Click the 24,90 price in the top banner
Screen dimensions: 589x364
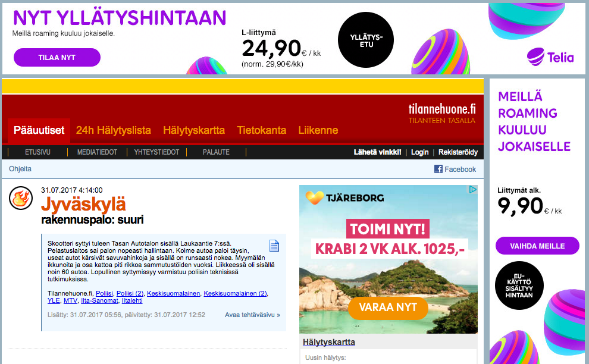click(271, 48)
